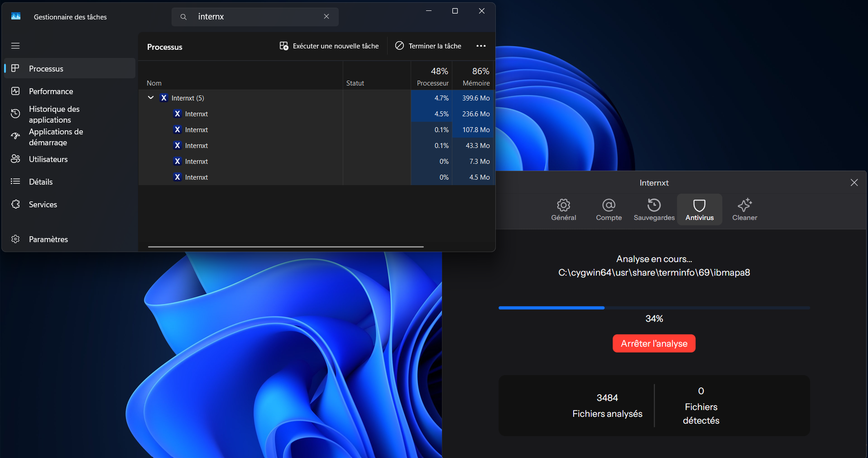Viewport: 868px width, 458px height.
Task: Select the Internxt (5) parent process row
Action: (x=316, y=98)
